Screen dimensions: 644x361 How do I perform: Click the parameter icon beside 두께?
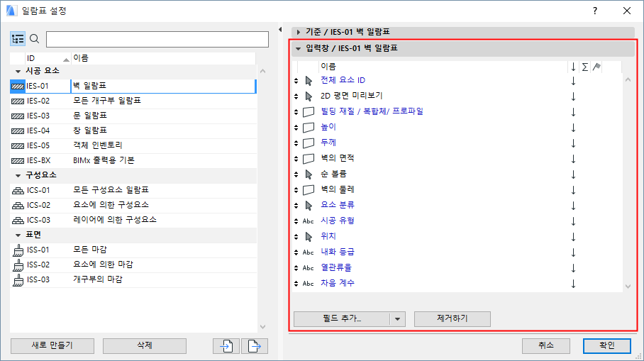coord(309,143)
